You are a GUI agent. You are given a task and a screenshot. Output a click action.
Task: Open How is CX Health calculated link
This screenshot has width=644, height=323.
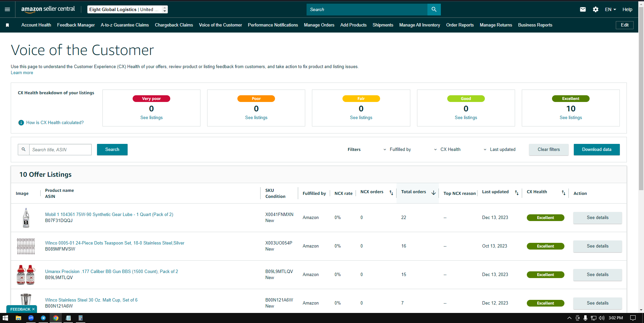click(x=55, y=123)
